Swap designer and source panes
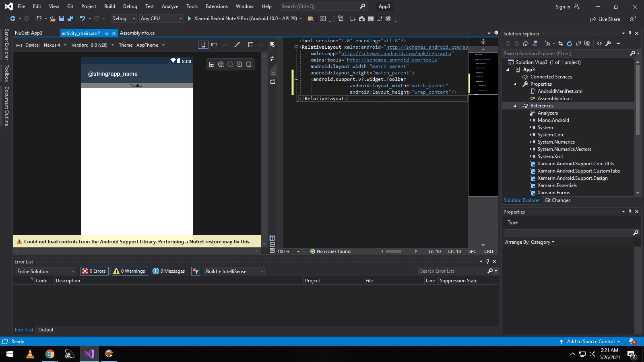The width and height of the screenshot is (644, 362). tap(272, 59)
